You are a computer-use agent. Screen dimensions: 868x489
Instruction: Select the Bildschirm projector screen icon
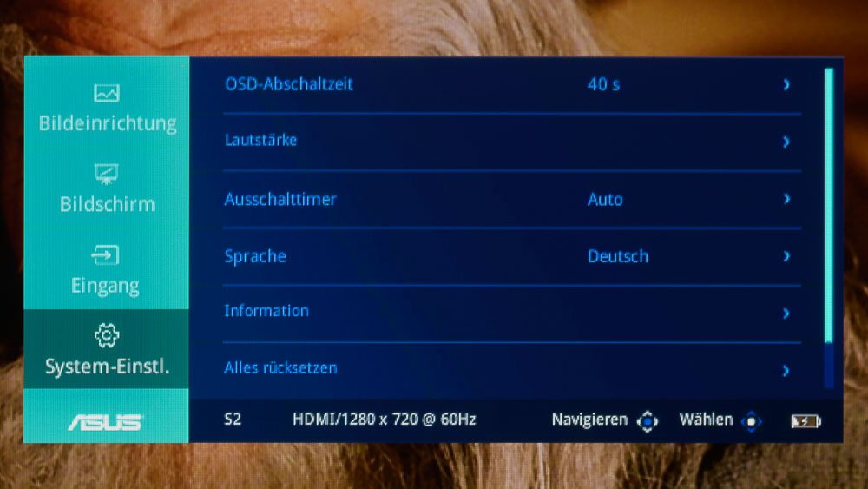(106, 174)
